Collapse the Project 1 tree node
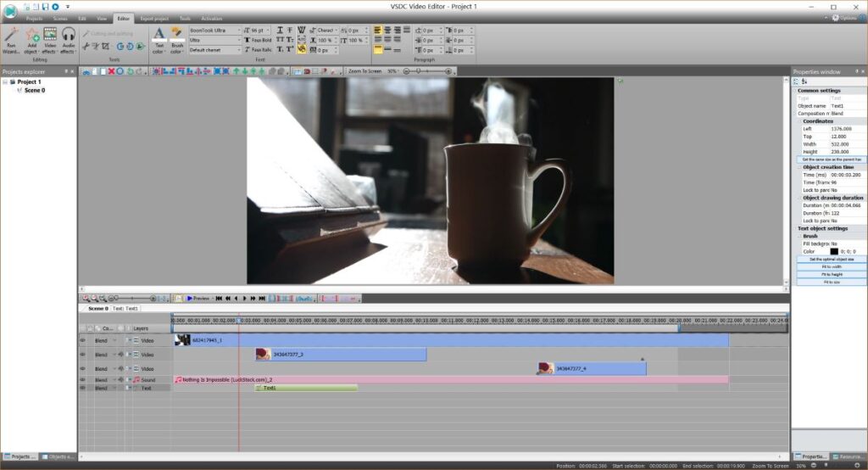Viewport: 868px width, 470px height. click(x=6, y=82)
